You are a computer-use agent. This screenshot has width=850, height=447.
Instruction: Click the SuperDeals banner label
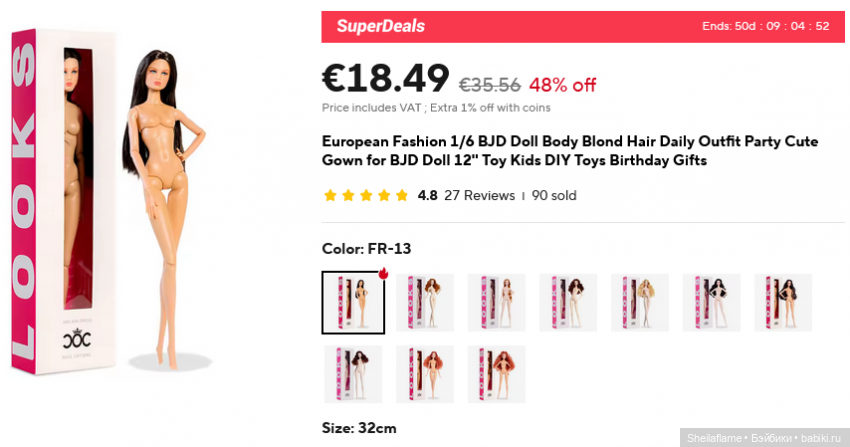pyautogui.click(x=380, y=26)
